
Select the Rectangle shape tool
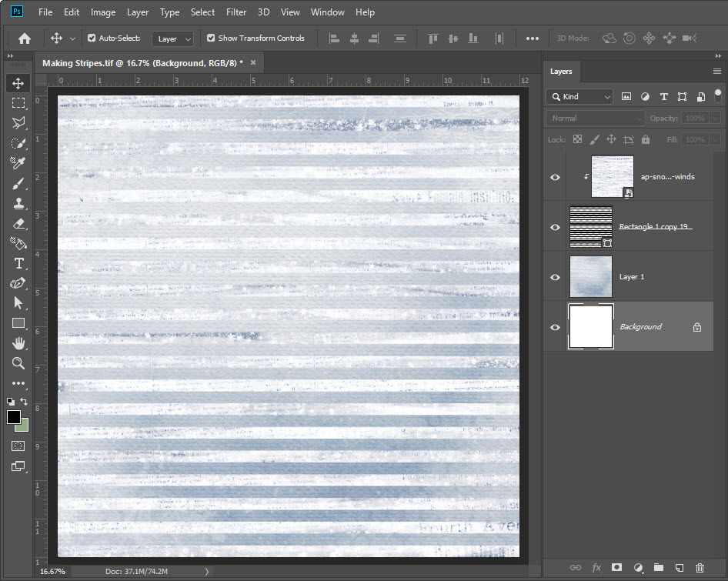tap(18, 322)
